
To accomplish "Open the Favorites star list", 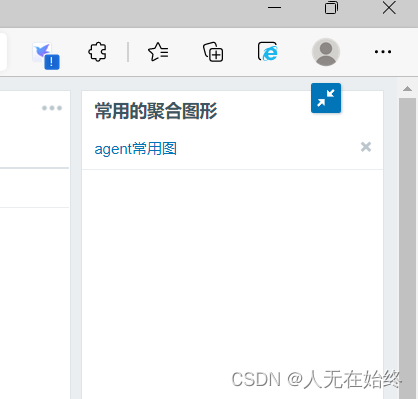I will [158, 52].
